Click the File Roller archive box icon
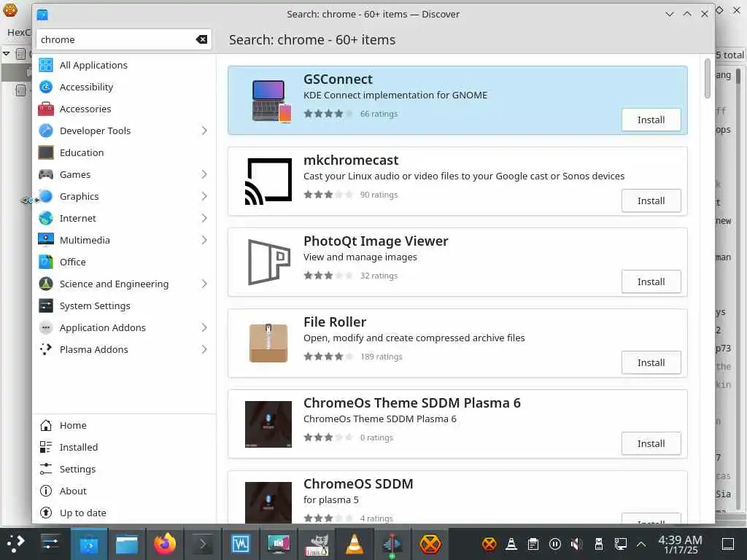The height and width of the screenshot is (560, 747). 268,343
